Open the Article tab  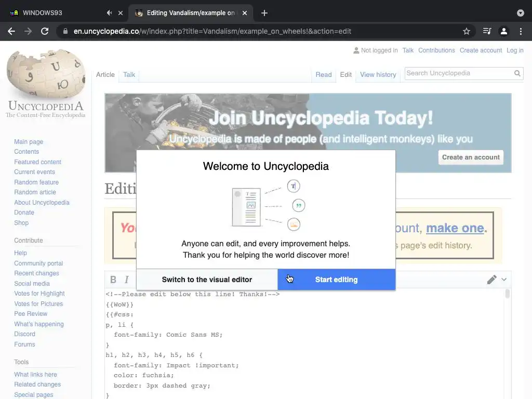coord(105,75)
